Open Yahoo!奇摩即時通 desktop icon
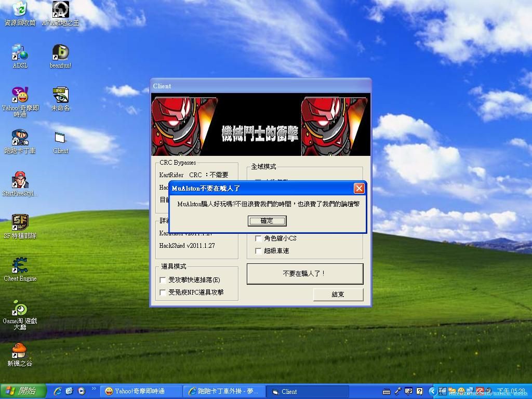Viewport: 532px width, 399px height. (x=20, y=95)
